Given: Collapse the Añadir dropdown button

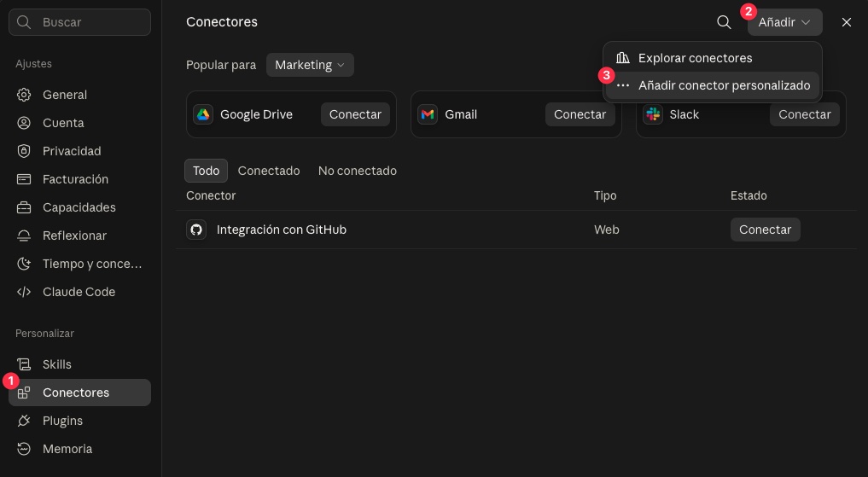Looking at the screenshot, I should [784, 22].
